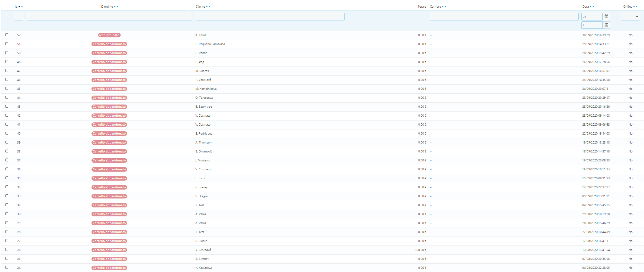Tick the checkbox for cart 52
This screenshot has height=272, width=644.
click(x=7, y=35)
